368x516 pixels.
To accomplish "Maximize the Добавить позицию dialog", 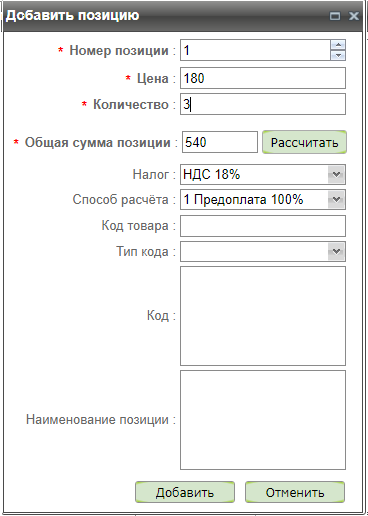I will 335,16.
